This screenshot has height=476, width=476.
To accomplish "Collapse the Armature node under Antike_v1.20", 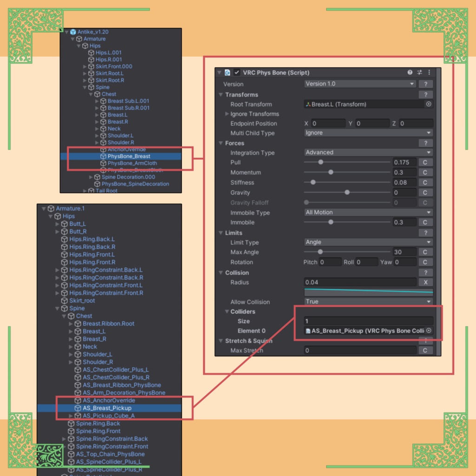I will [x=73, y=39].
